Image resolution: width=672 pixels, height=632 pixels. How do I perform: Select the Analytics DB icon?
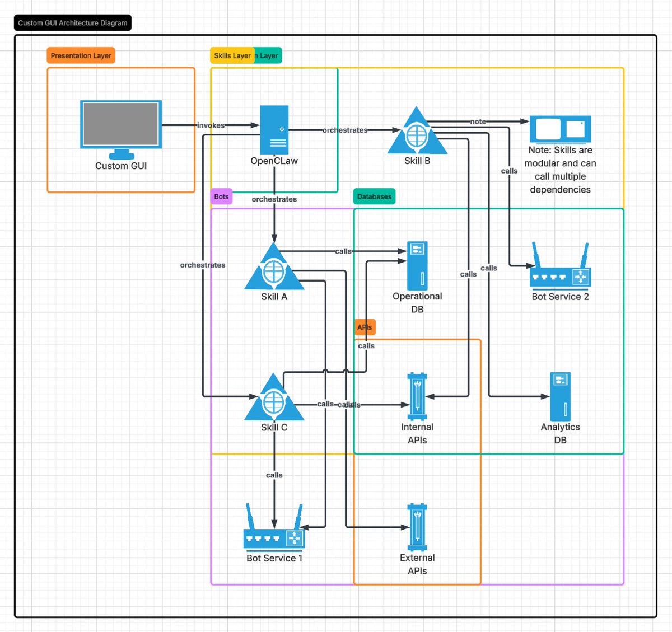561,397
